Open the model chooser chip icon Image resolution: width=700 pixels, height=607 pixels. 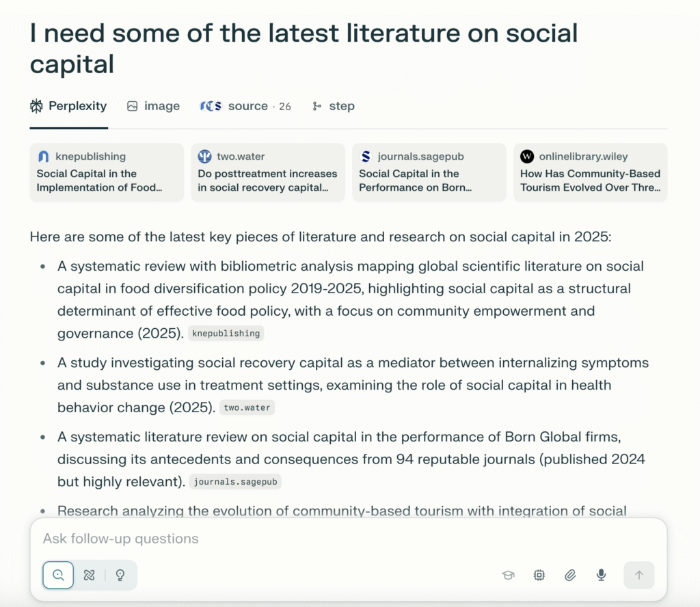click(539, 576)
